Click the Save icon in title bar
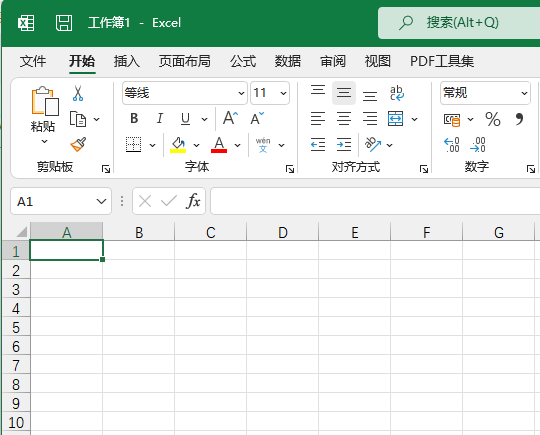This screenshot has width=540, height=435. pyautogui.click(x=64, y=23)
